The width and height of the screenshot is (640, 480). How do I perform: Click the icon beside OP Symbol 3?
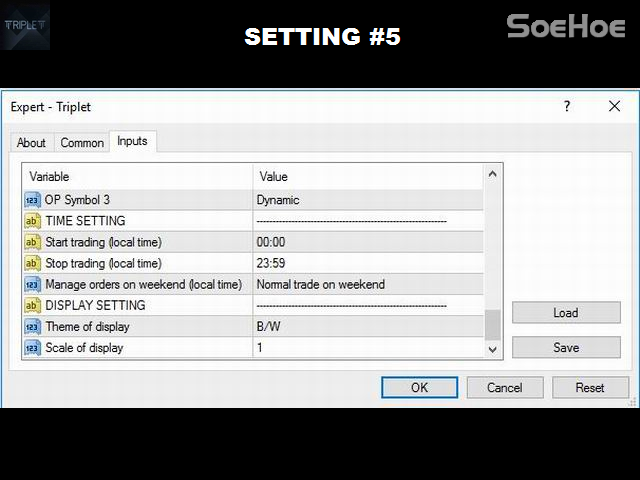pyautogui.click(x=32, y=200)
